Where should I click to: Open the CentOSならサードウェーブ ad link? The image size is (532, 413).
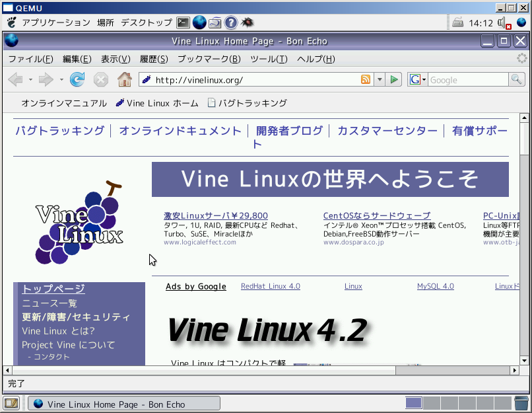click(377, 215)
